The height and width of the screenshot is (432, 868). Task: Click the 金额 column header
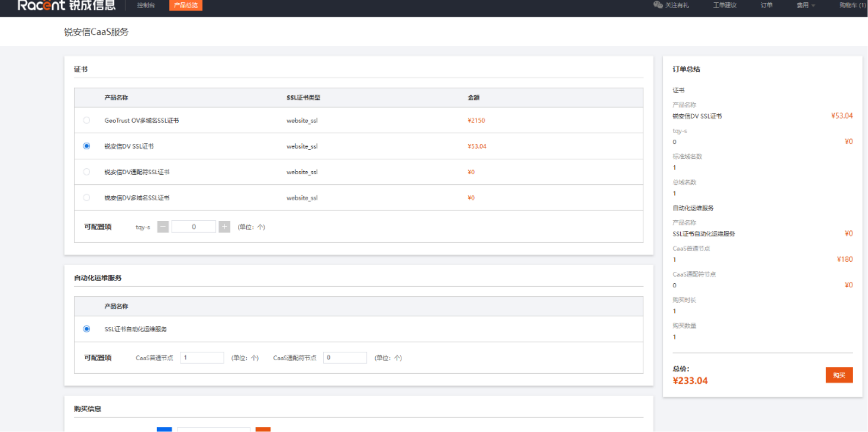pyautogui.click(x=474, y=97)
